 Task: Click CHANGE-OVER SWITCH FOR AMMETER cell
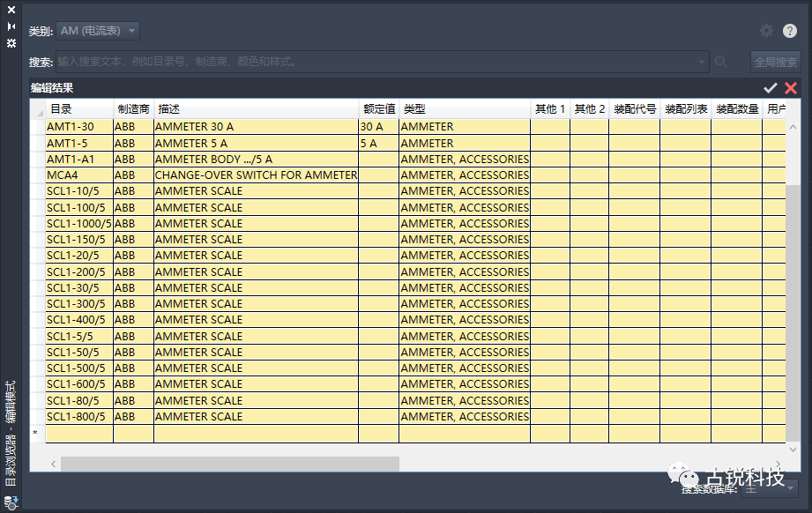point(257,175)
